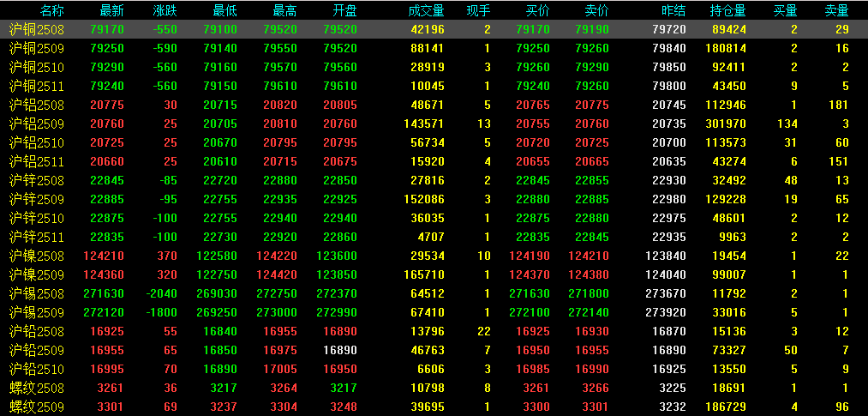
Task: Click 沪锌2511 open interest 9963
Action: point(733,237)
